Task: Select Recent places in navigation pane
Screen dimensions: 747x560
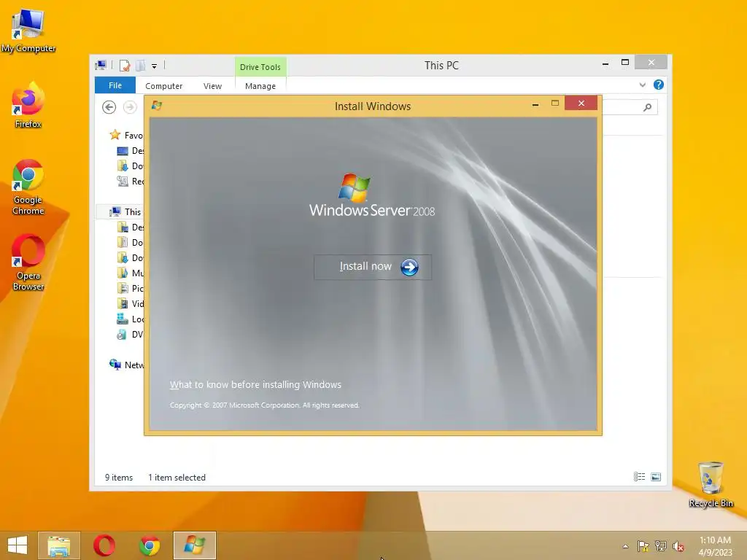Action: pyautogui.click(x=130, y=182)
